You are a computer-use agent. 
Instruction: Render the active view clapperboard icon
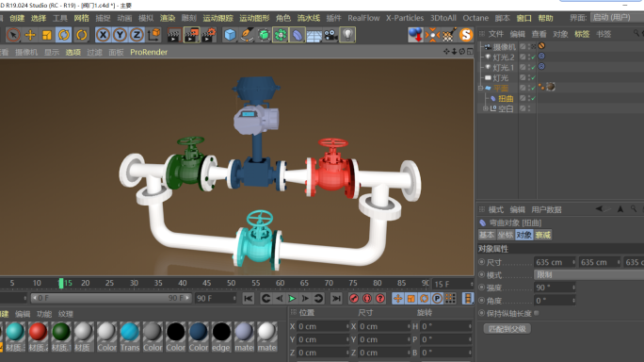(x=174, y=35)
